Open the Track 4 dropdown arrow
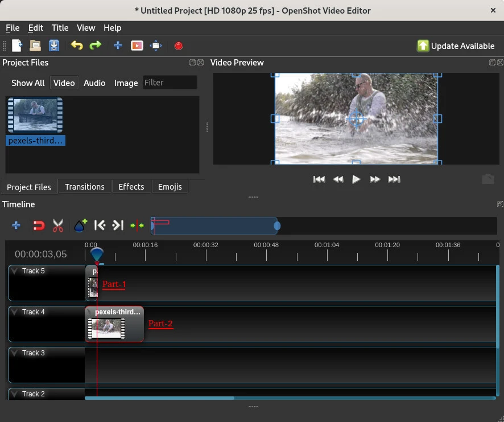The width and height of the screenshot is (504, 422). coord(15,312)
